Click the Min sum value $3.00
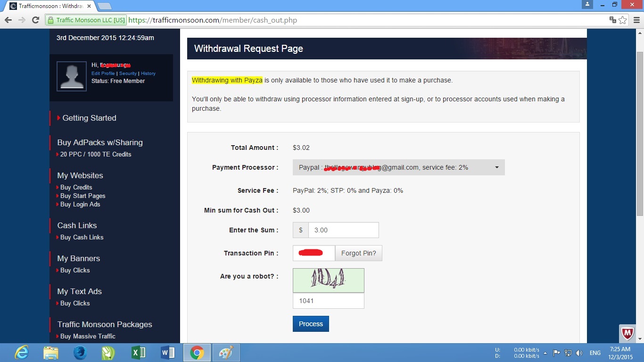Viewport: 644px width, 362px height. (301, 210)
